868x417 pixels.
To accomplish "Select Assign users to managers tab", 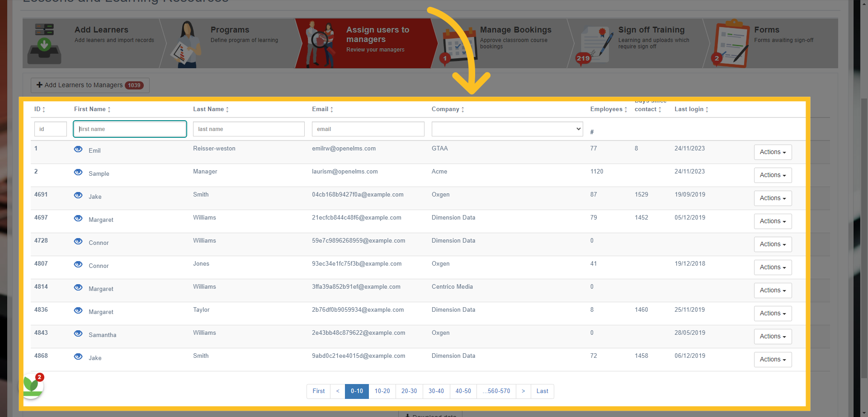I will (365, 43).
